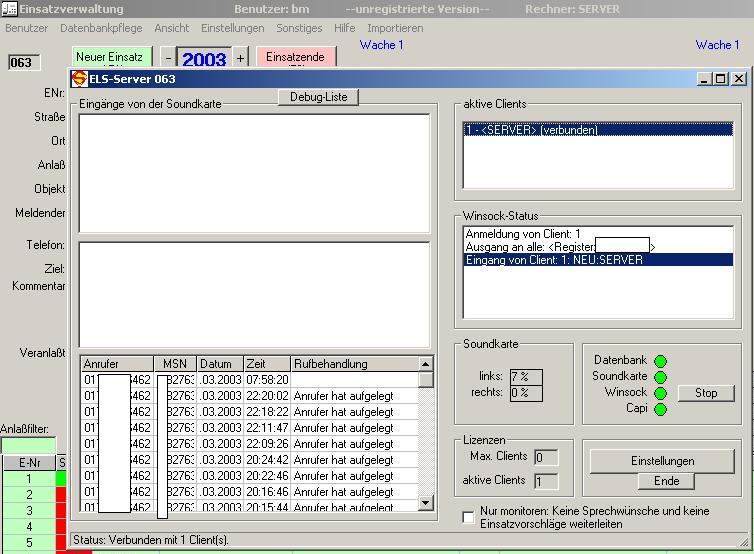The image size is (754, 554).
Task: Increase the year with plus button
Action: pyautogui.click(x=240, y=59)
